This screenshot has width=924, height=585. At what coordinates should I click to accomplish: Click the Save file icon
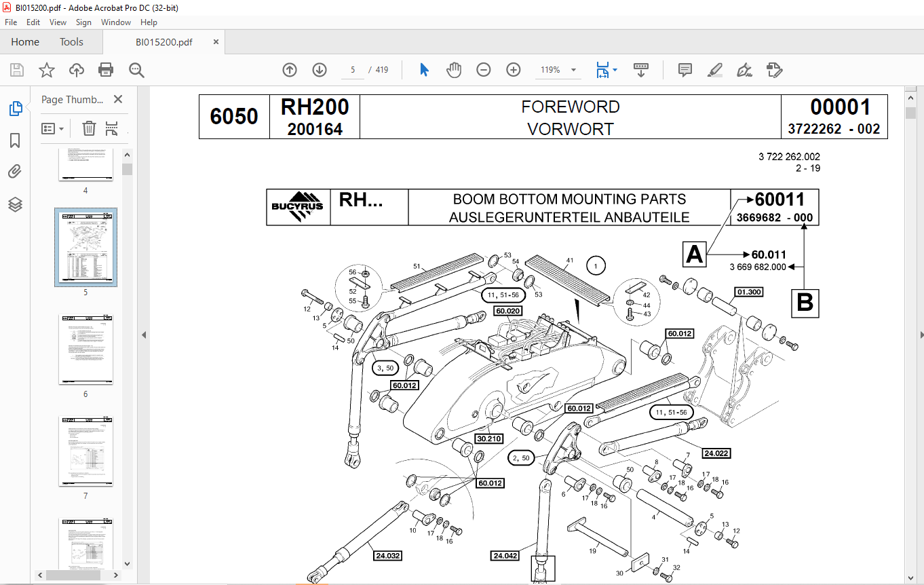pos(17,70)
